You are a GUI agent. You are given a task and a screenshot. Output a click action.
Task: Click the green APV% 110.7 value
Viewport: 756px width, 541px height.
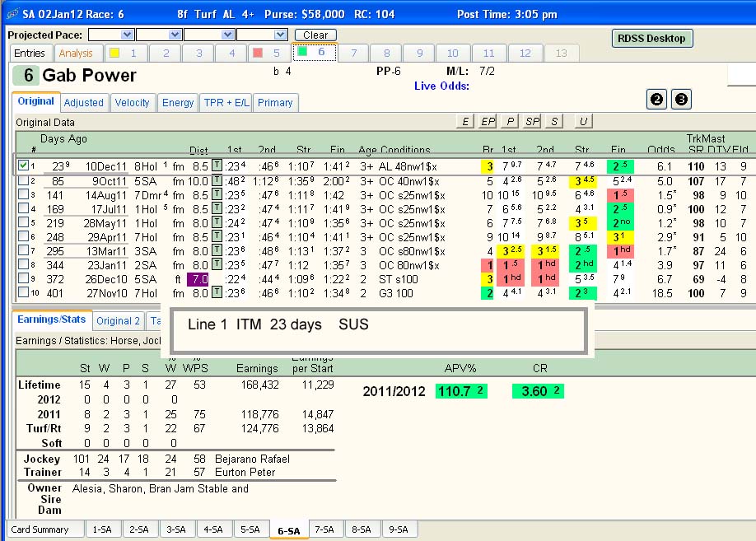pyautogui.click(x=461, y=391)
